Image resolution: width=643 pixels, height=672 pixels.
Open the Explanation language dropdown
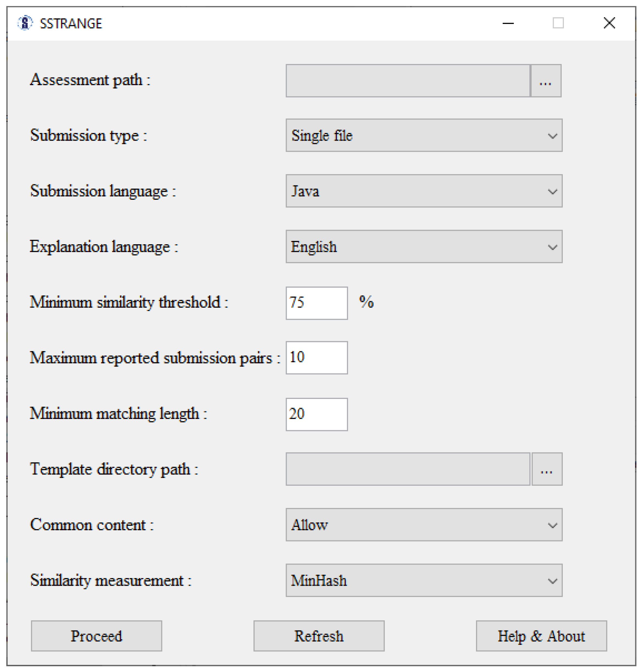click(x=424, y=246)
